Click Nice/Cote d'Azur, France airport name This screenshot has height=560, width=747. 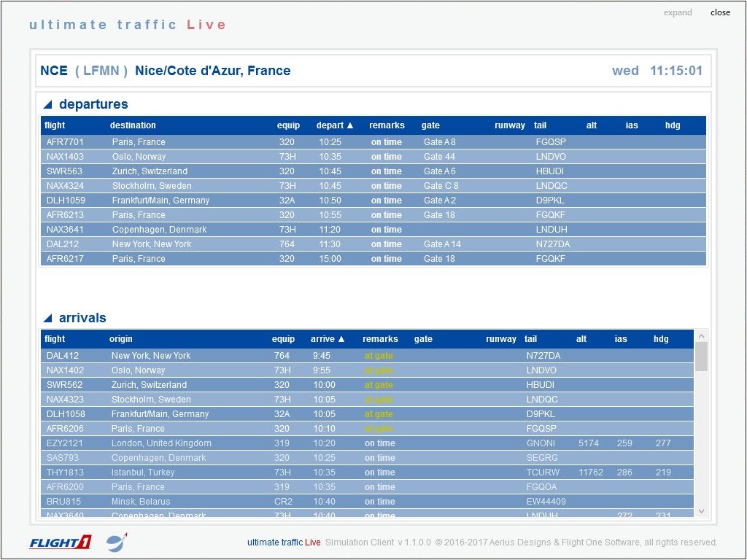point(213,71)
